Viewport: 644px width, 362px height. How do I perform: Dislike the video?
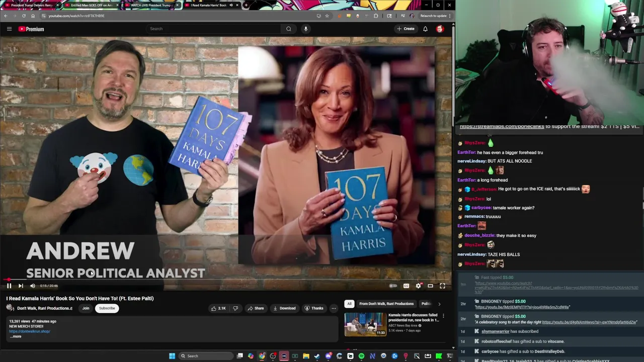click(235, 308)
